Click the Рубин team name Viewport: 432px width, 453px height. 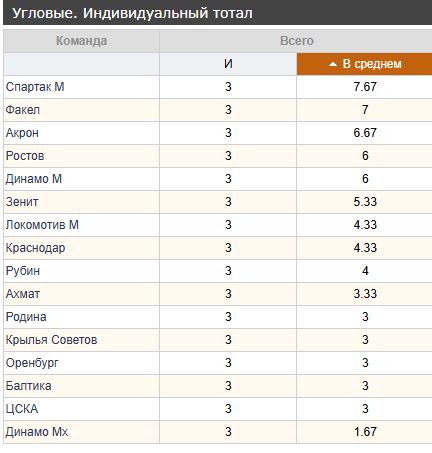click(23, 271)
